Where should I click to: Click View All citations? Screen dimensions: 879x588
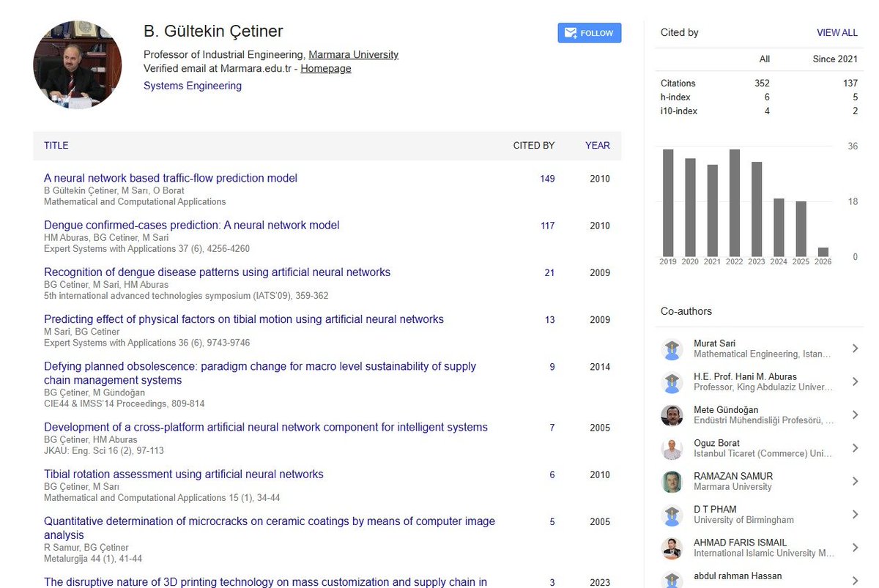837,32
